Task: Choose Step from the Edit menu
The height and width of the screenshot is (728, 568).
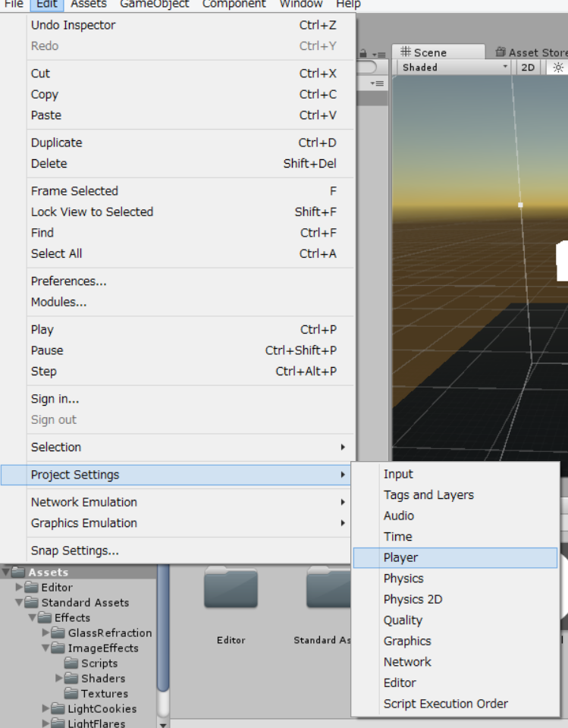Action: click(x=184, y=372)
